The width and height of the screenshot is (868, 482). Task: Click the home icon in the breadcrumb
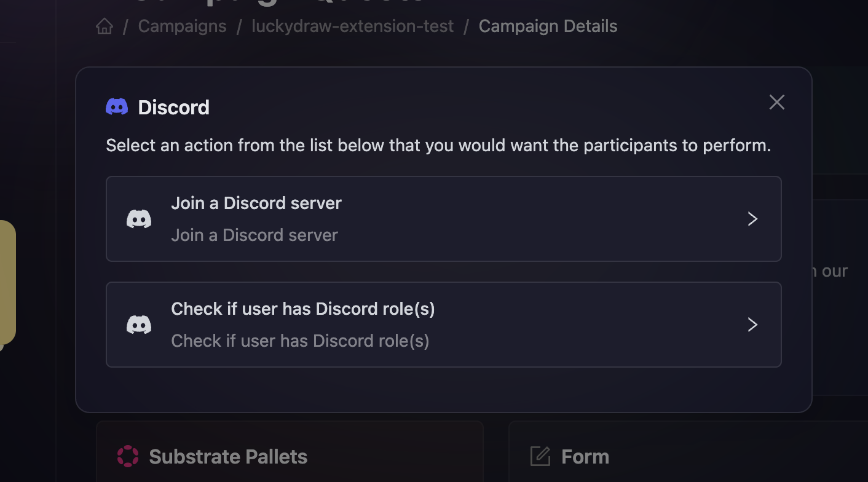pos(104,26)
